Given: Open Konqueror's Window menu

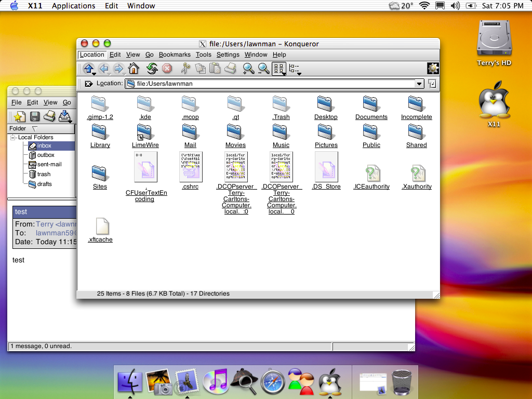Looking at the screenshot, I should click(x=256, y=55).
